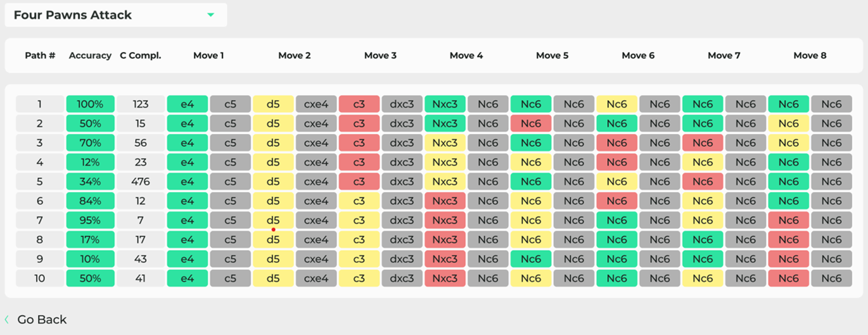Click the 123 C Compl. cell
Viewport: 868px width, 335px height.
(x=141, y=104)
